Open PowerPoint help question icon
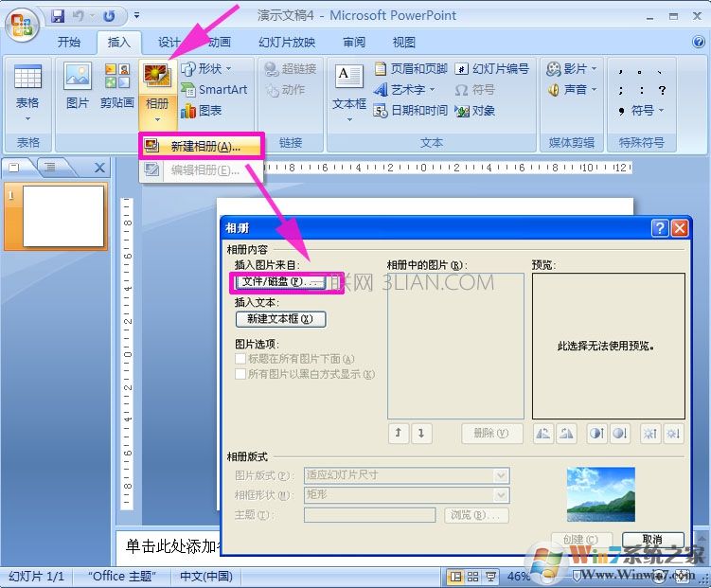Viewport: 711px width, 588px height. click(x=699, y=42)
